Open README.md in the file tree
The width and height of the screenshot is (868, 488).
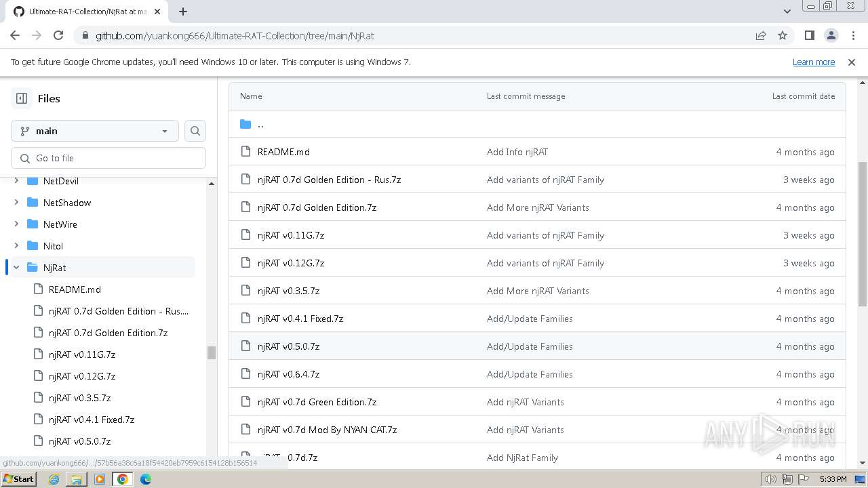coord(75,289)
